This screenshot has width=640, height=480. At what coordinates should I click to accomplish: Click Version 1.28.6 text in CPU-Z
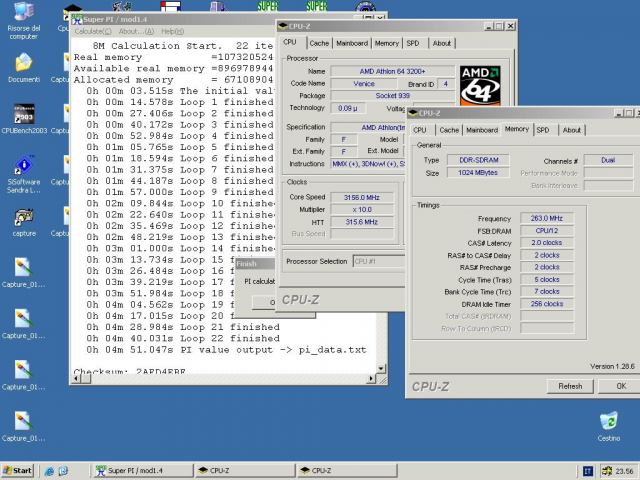coord(612,367)
